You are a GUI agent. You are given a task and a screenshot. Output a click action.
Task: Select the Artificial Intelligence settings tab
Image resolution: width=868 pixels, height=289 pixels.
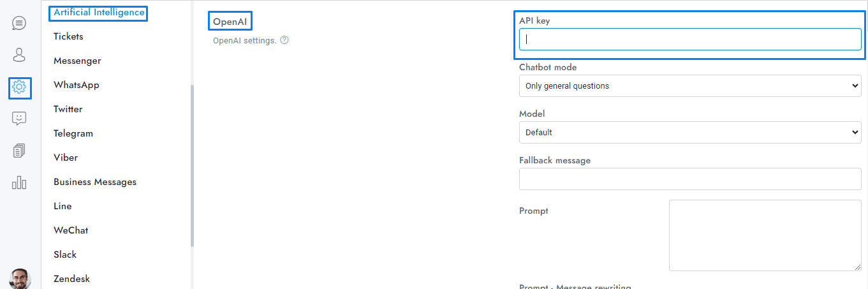(x=99, y=13)
